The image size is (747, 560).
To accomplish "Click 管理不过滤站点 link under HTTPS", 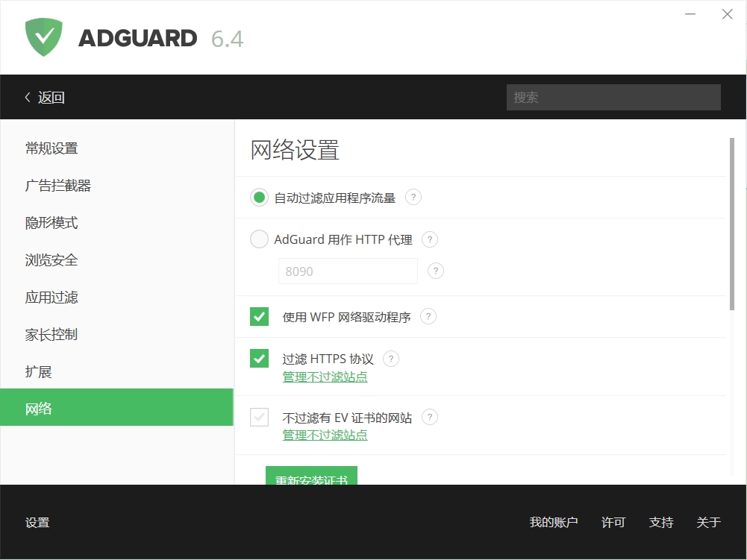I will [x=325, y=377].
